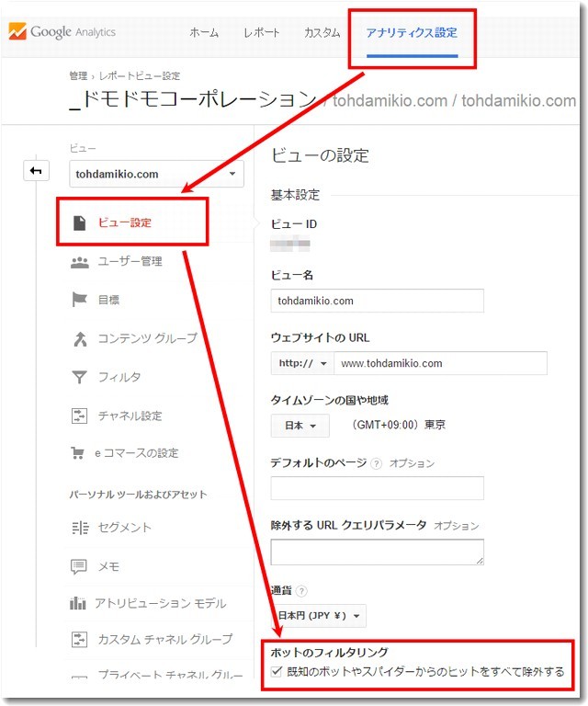Image resolution: width=588 pixels, height=706 pixels.
Task: Click the チャネル設定 icon
Action: pyautogui.click(x=79, y=416)
